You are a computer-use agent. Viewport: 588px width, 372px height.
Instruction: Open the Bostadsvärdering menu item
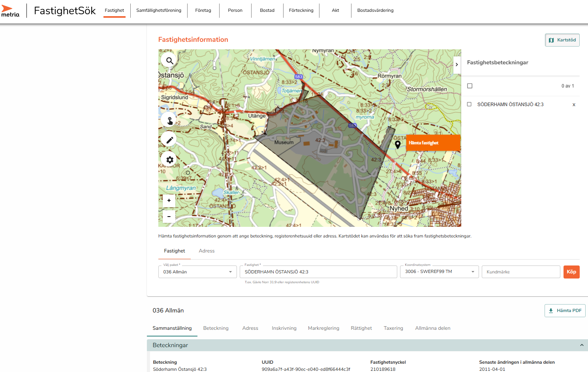[x=375, y=10]
